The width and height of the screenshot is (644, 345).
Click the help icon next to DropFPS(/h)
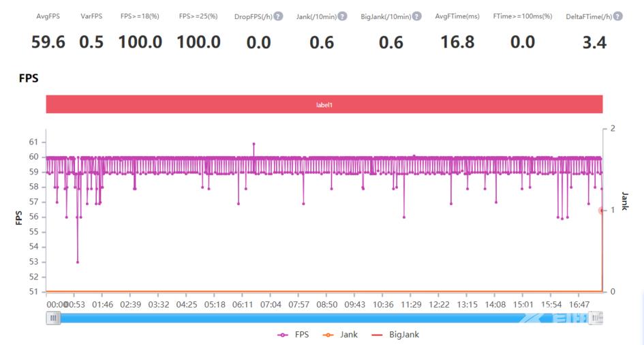pos(278,16)
